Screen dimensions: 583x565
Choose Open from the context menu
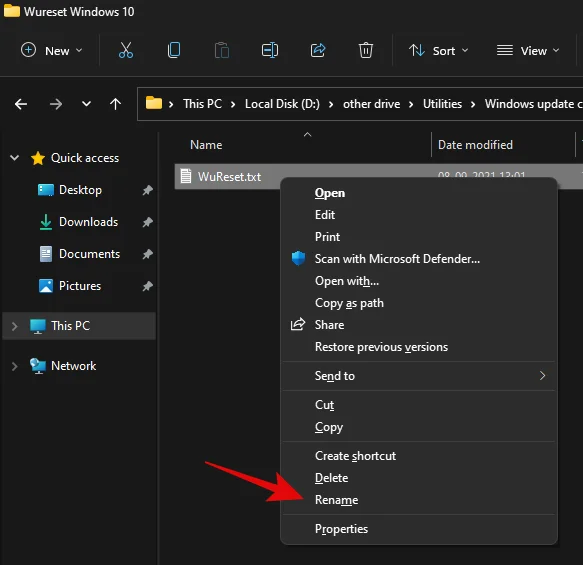418,193
